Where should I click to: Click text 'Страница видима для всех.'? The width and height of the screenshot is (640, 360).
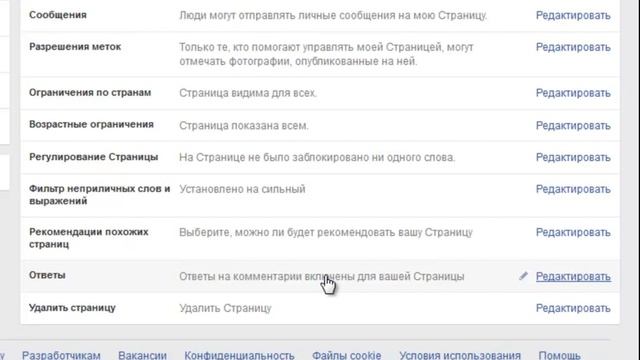pyautogui.click(x=248, y=93)
